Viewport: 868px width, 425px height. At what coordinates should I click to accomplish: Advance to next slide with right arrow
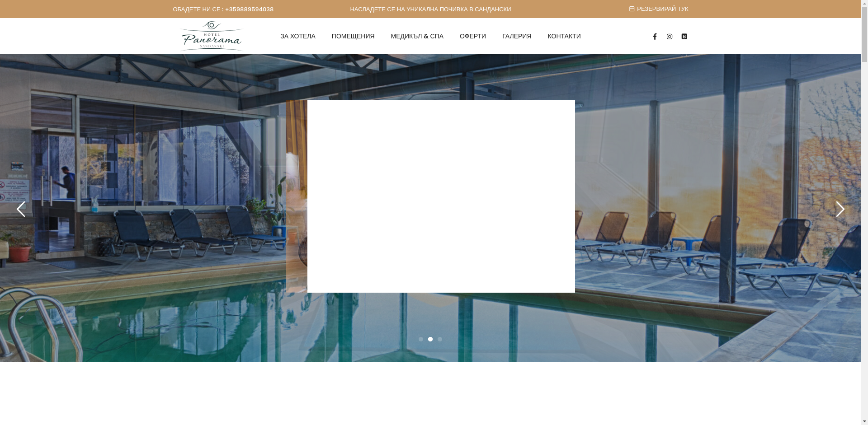(x=840, y=209)
